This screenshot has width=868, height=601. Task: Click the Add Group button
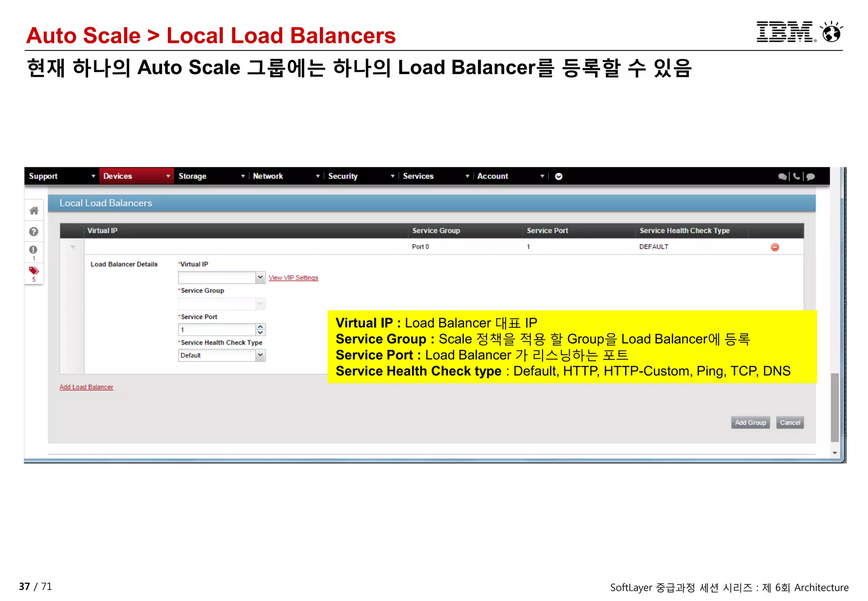(x=750, y=423)
